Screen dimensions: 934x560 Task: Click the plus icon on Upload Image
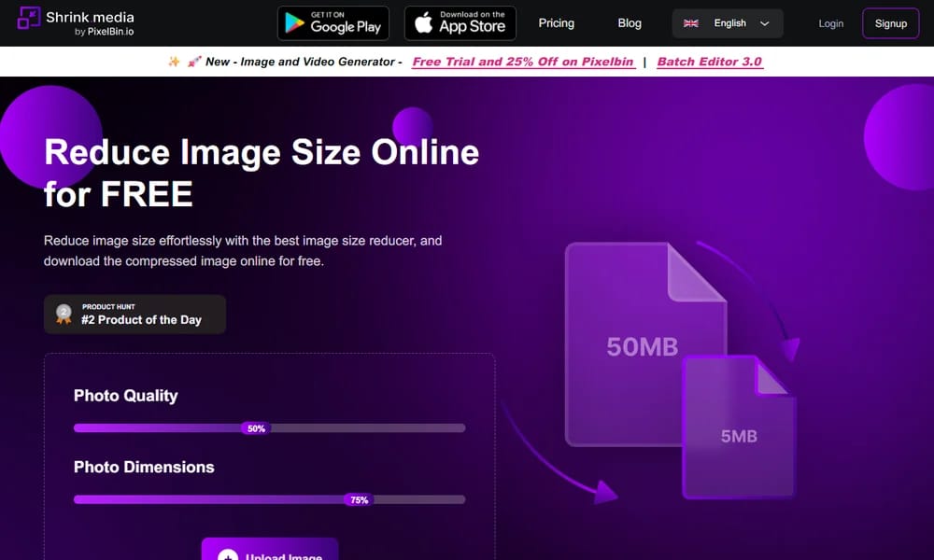click(228, 556)
